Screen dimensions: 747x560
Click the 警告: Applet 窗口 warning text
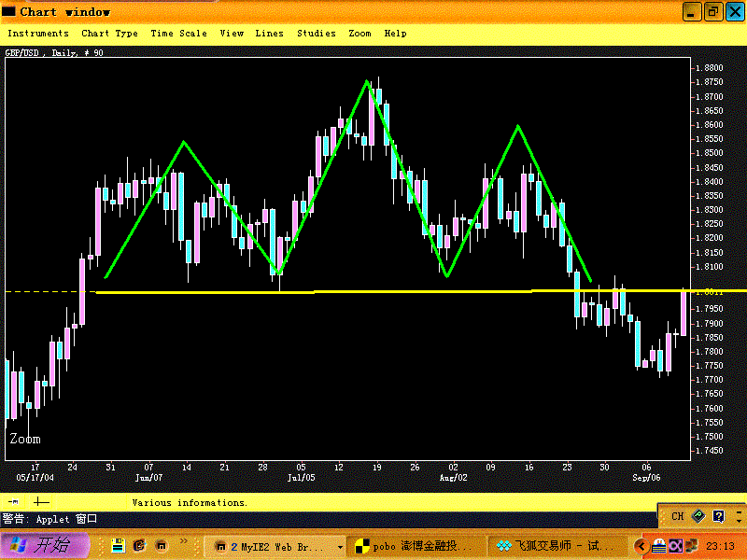[x=49, y=519]
